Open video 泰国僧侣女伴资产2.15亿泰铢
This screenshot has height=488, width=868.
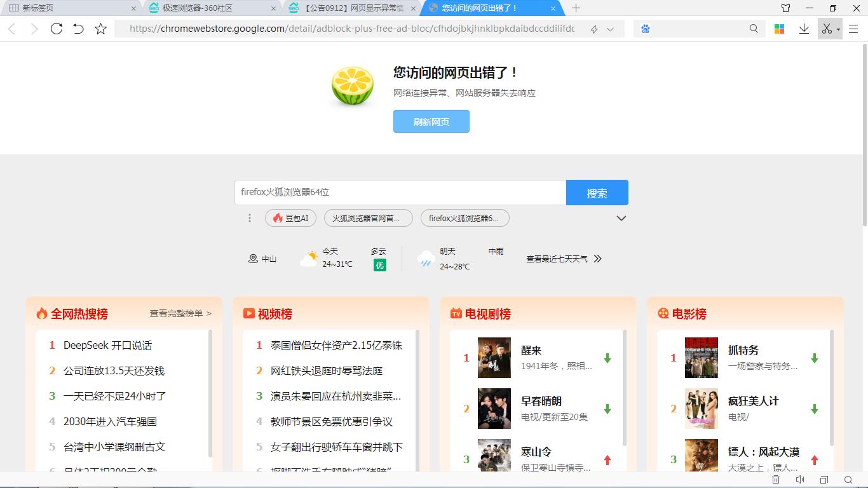[x=336, y=345]
